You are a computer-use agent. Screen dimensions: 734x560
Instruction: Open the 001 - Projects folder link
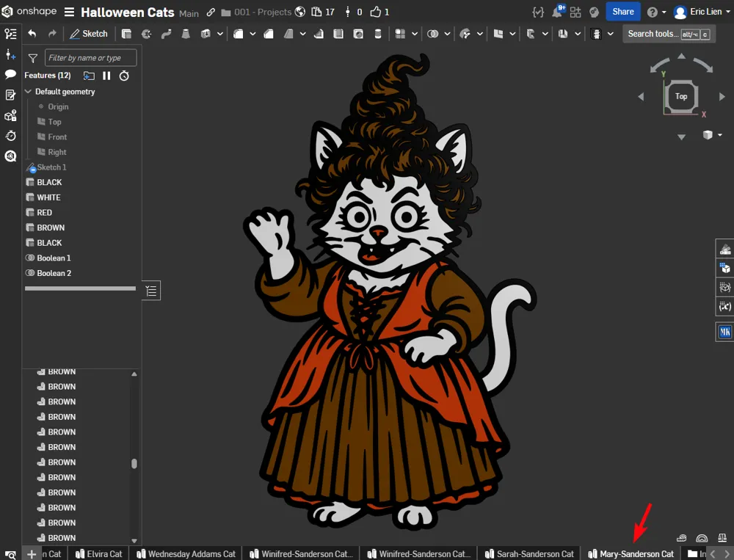tap(256, 12)
